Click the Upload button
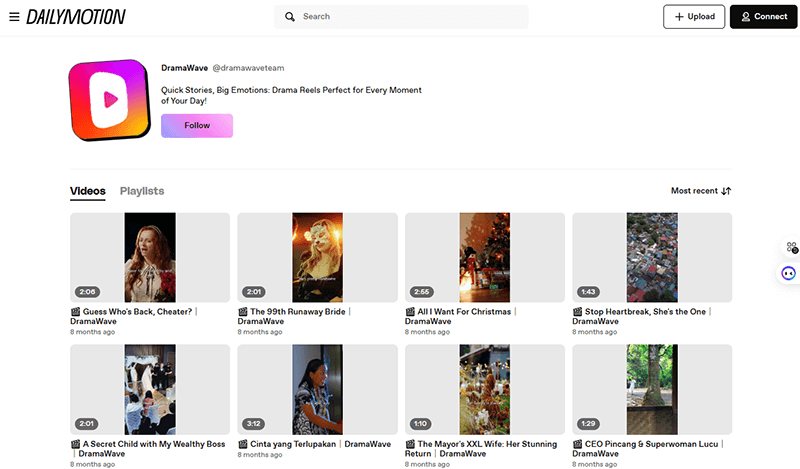Image resolution: width=800 pixels, height=469 pixels. click(693, 17)
